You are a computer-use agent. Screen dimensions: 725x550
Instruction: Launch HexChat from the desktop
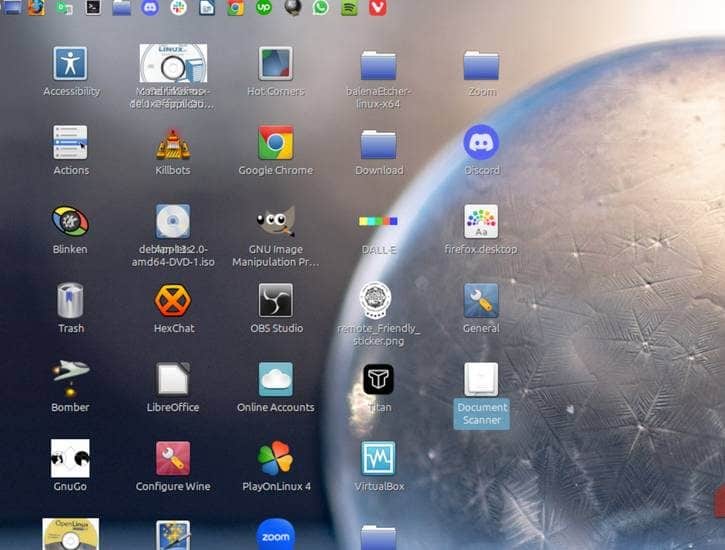pyautogui.click(x=173, y=300)
